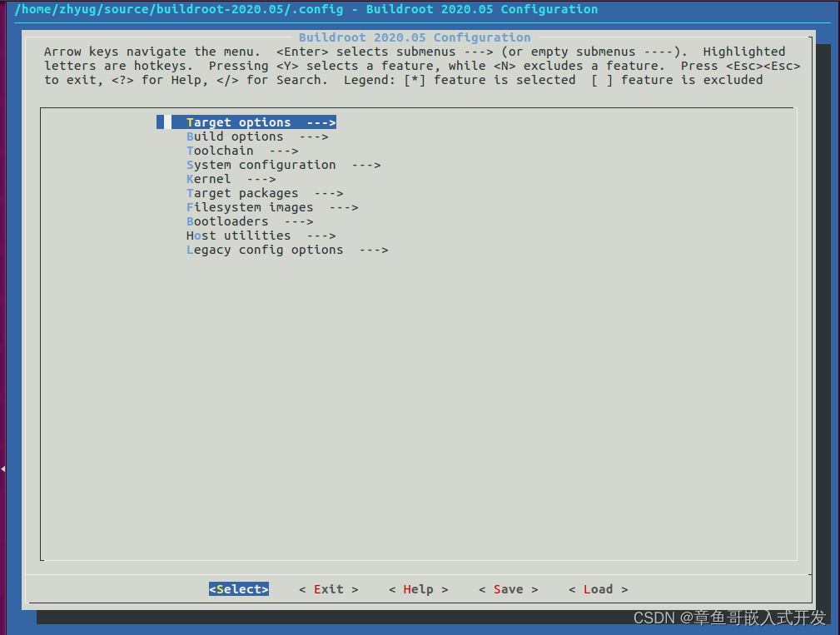Open the Host utilities submenu
840x635 pixels.
point(261,236)
